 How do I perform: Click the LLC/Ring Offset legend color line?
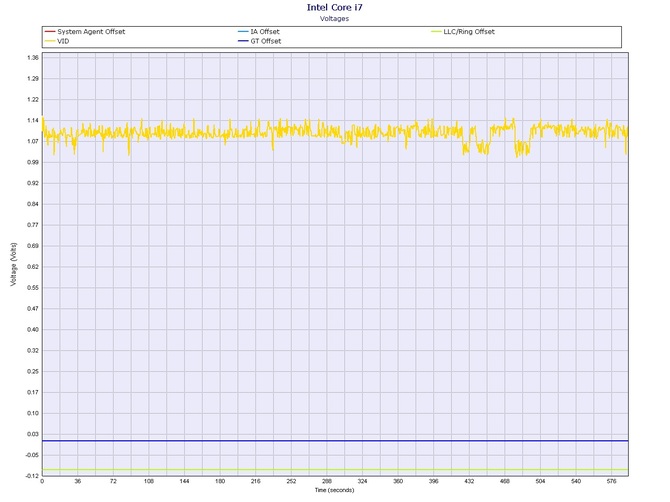click(x=436, y=32)
